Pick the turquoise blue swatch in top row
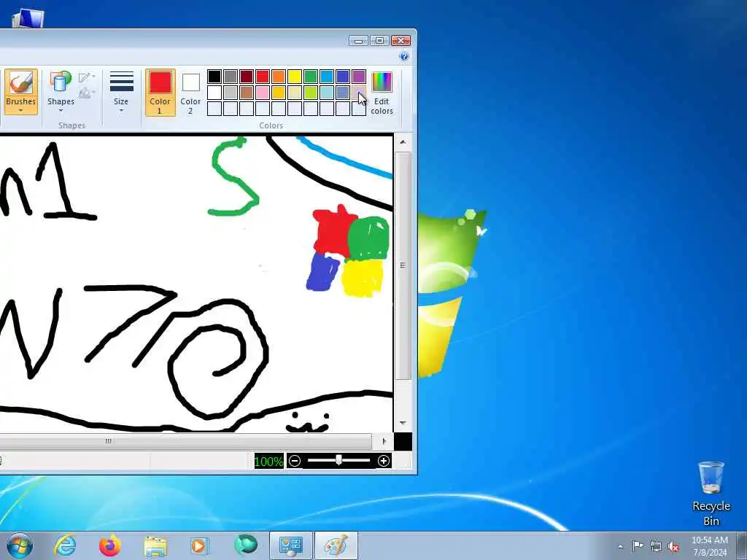Image resolution: width=747 pixels, height=560 pixels. point(327,76)
